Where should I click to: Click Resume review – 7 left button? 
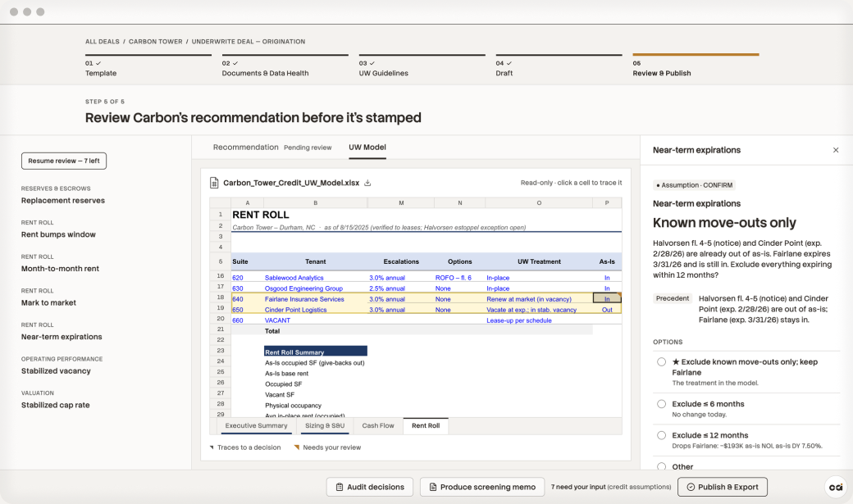[x=64, y=161]
